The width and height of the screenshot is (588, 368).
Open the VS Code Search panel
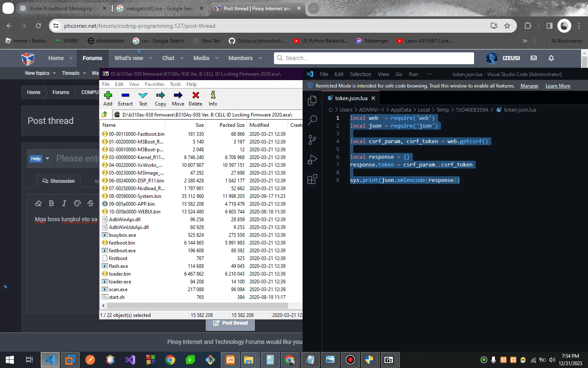(312, 120)
